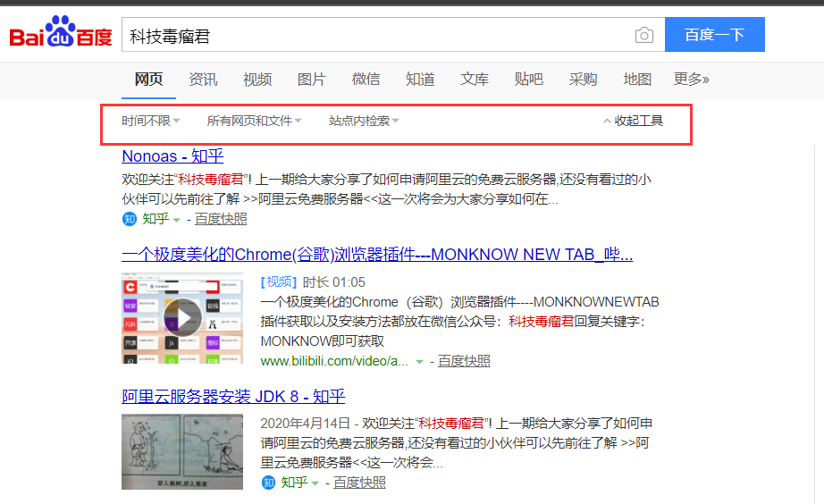
Task: Open 阿里云服务器安装 JDK 8 - 知乎 result
Action: pyautogui.click(x=233, y=396)
